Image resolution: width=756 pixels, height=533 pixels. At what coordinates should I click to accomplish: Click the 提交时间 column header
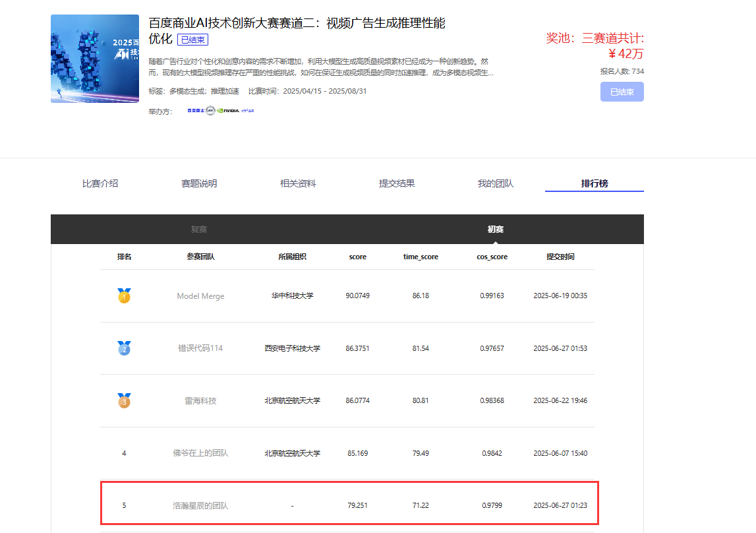(560, 257)
